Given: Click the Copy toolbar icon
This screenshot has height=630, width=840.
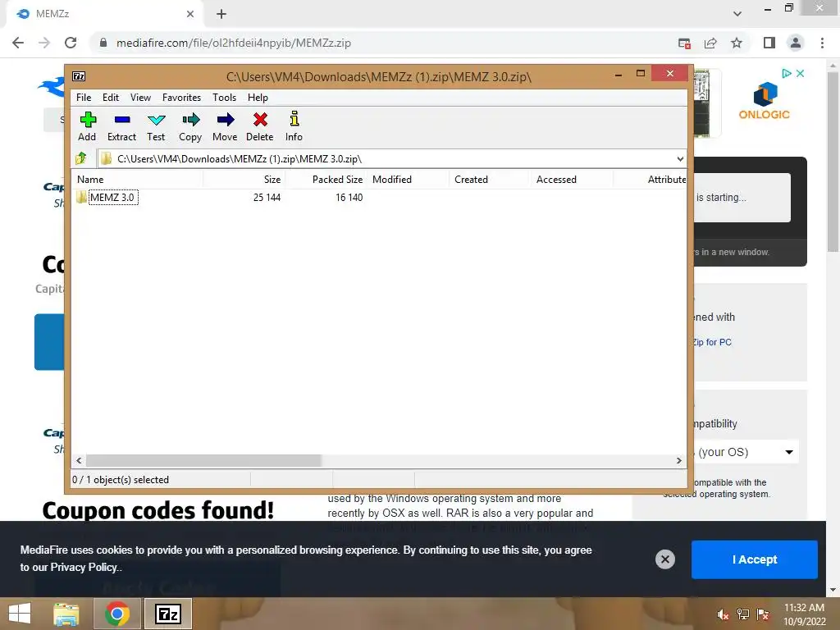Looking at the screenshot, I should [x=190, y=126].
